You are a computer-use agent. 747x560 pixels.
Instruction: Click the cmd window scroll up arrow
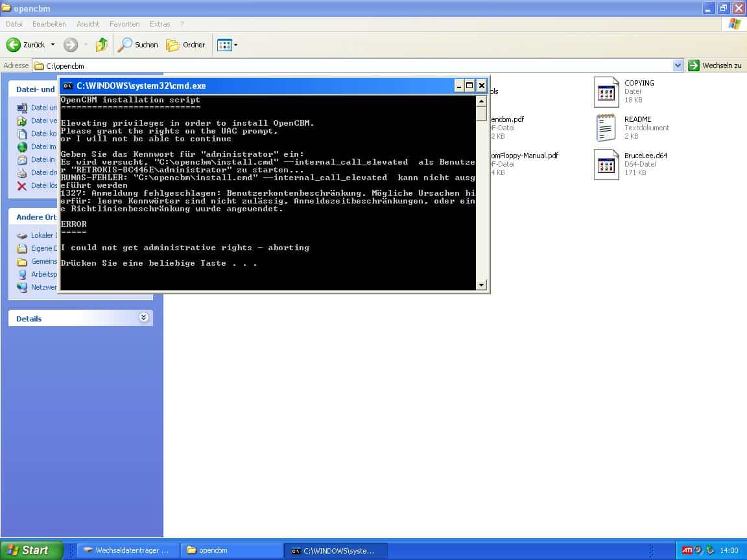click(481, 101)
